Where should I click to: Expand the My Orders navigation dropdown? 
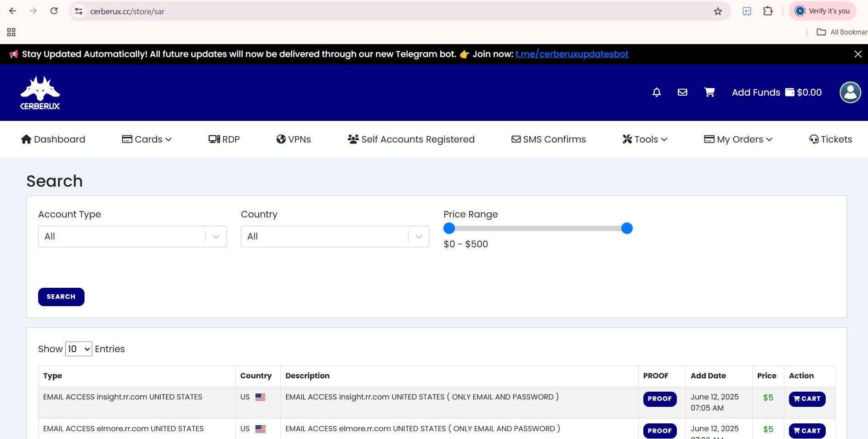(738, 139)
